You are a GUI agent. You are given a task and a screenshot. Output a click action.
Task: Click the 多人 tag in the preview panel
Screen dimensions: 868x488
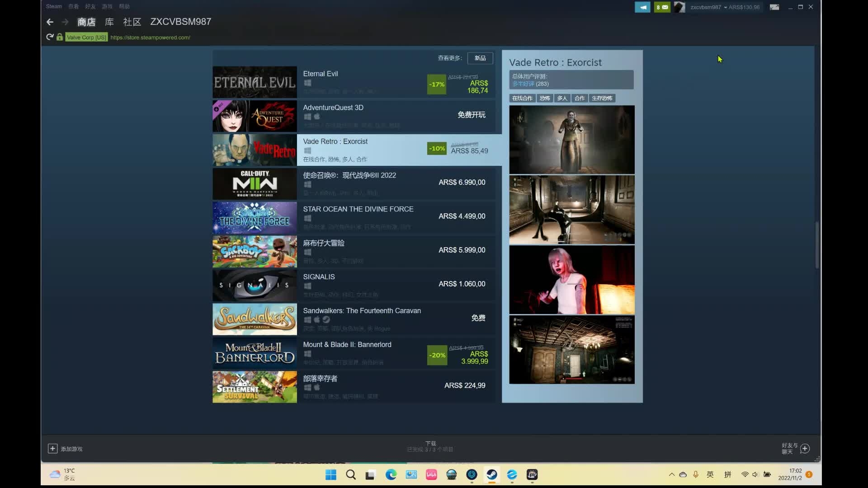562,98
